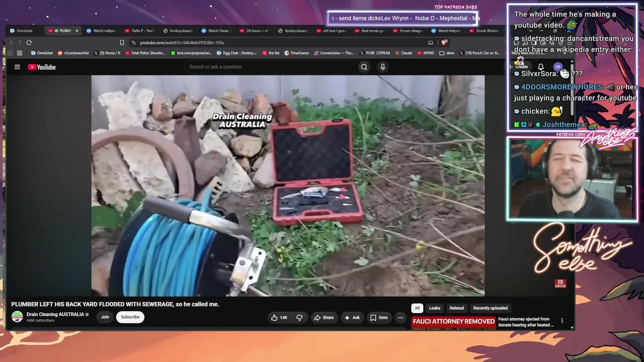Click the browser address bar URL
The width and height of the screenshot is (644, 362).
pyautogui.click(x=182, y=43)
